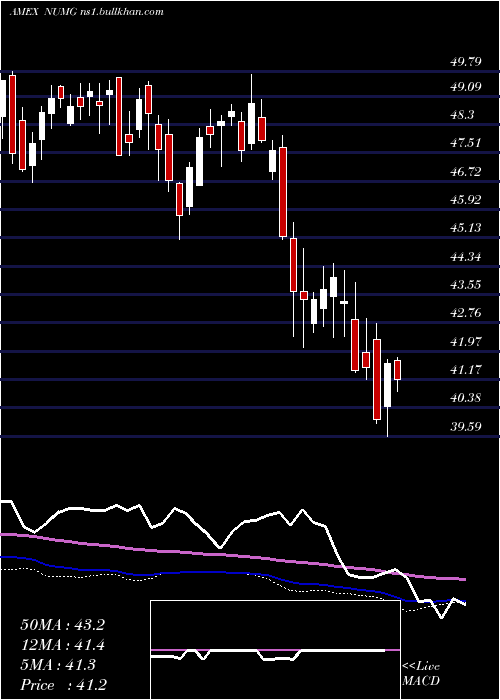
Task: Click the 45.92 price axis label
Action: pos(466,200)
